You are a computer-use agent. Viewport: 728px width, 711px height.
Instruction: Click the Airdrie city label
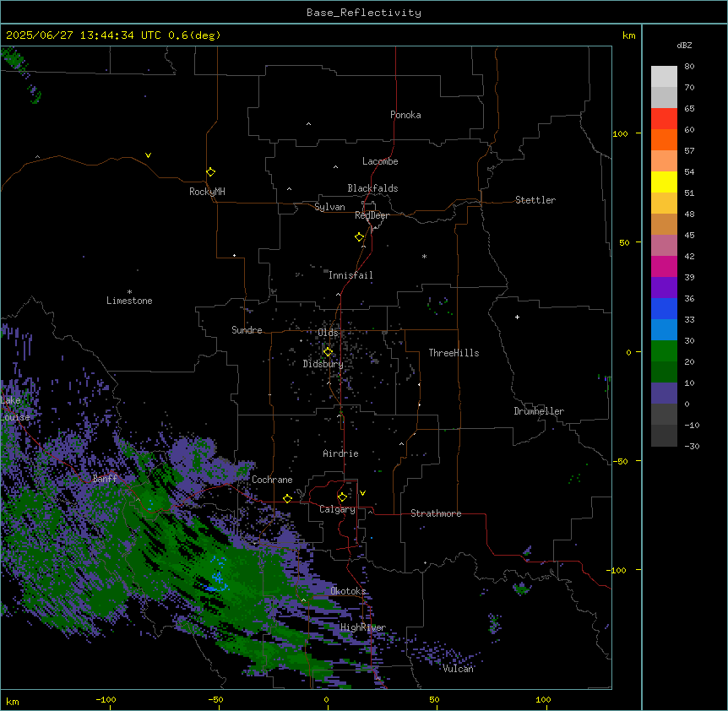click(340, 453)
